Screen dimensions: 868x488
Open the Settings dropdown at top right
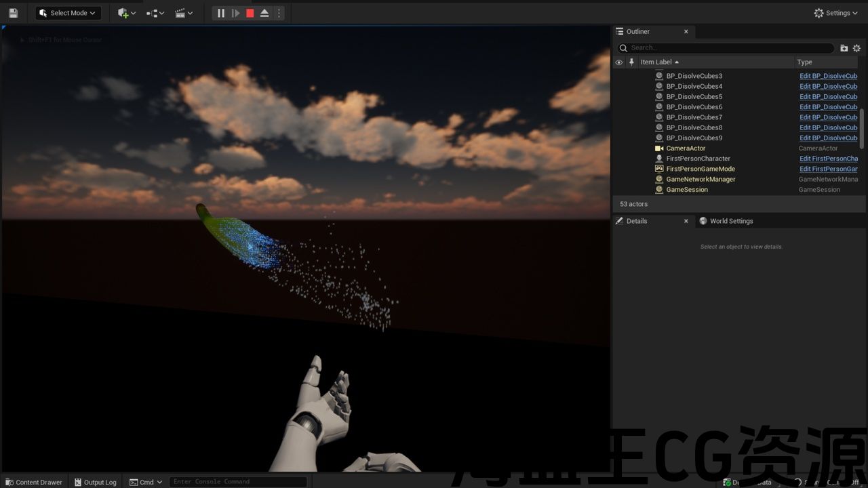point(837,13)
